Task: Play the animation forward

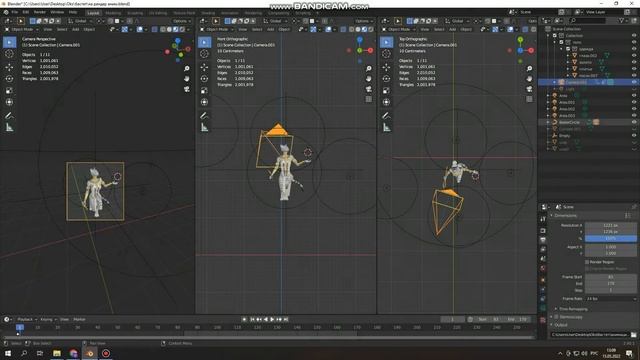Action: tap(272, 319)
